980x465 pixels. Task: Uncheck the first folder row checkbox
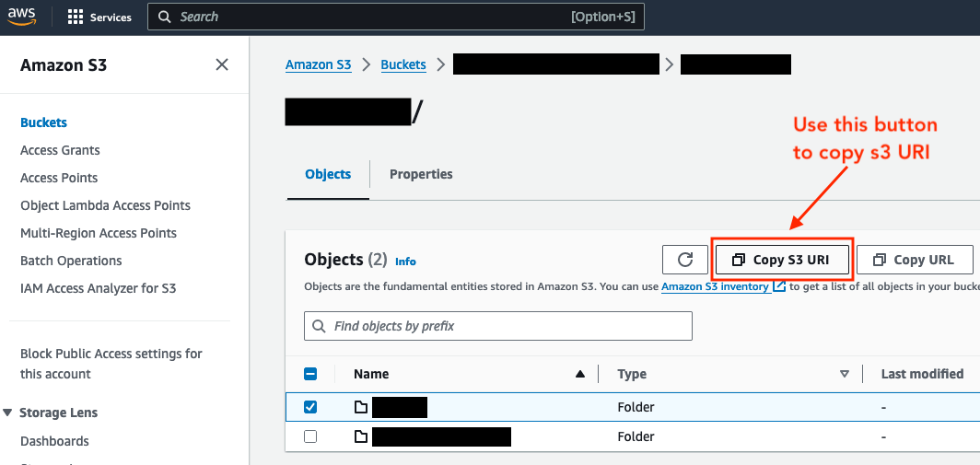[310, 407]
